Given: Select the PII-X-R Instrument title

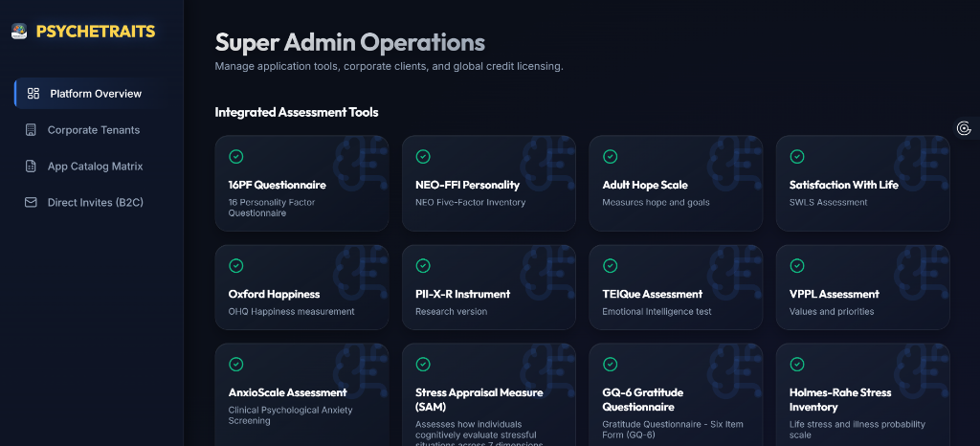Looking at the screenshot, I should pos(462,294).
